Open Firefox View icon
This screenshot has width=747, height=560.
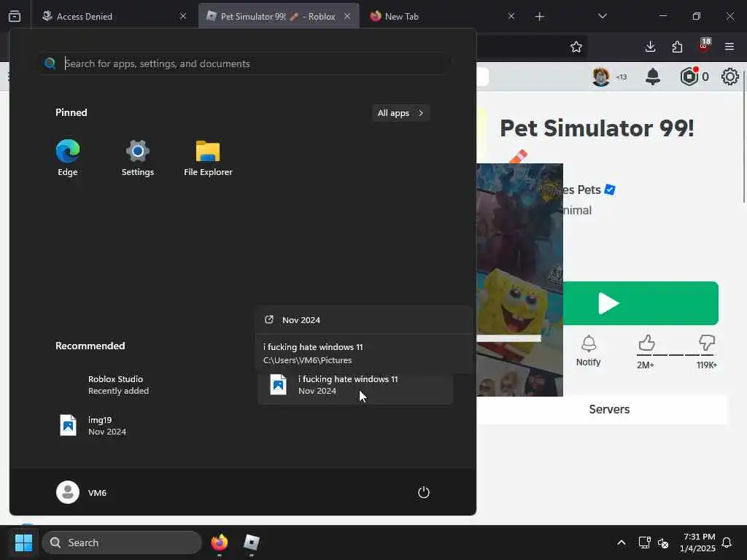[x=15, y=16]
